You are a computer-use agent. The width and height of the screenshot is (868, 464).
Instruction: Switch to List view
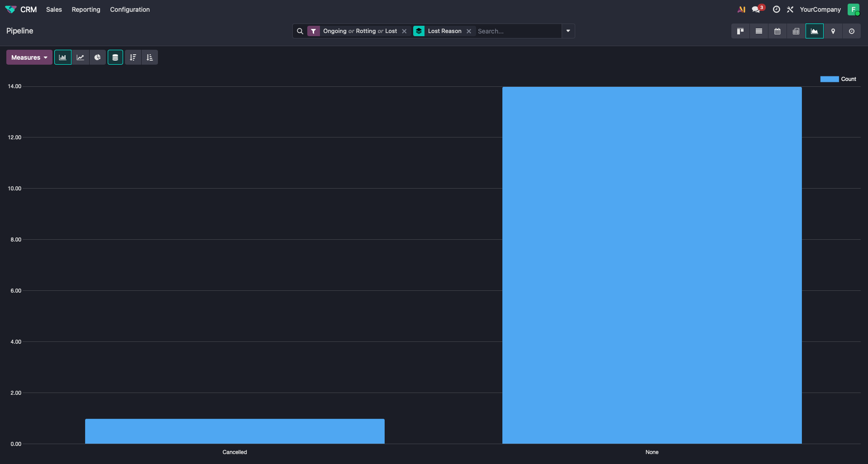pos(759,31)
